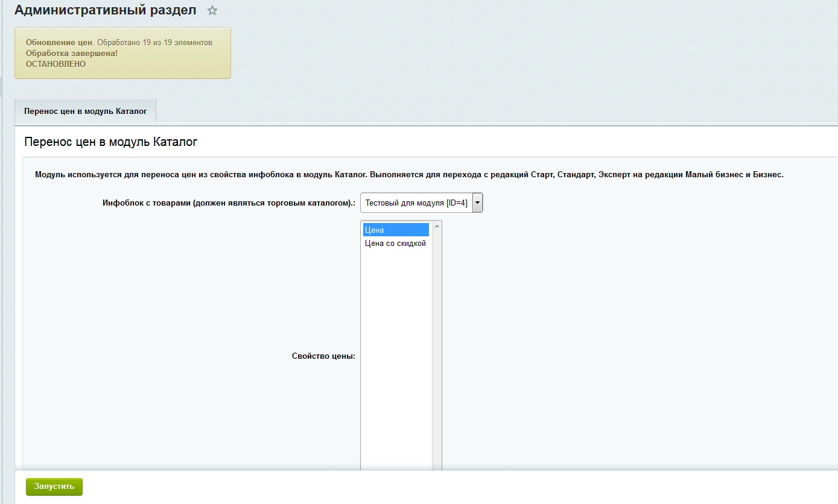Screen dimensions: 838x504
Task: Click the up arrow of the listbox scrollbar
Action: tap(437, 226)
